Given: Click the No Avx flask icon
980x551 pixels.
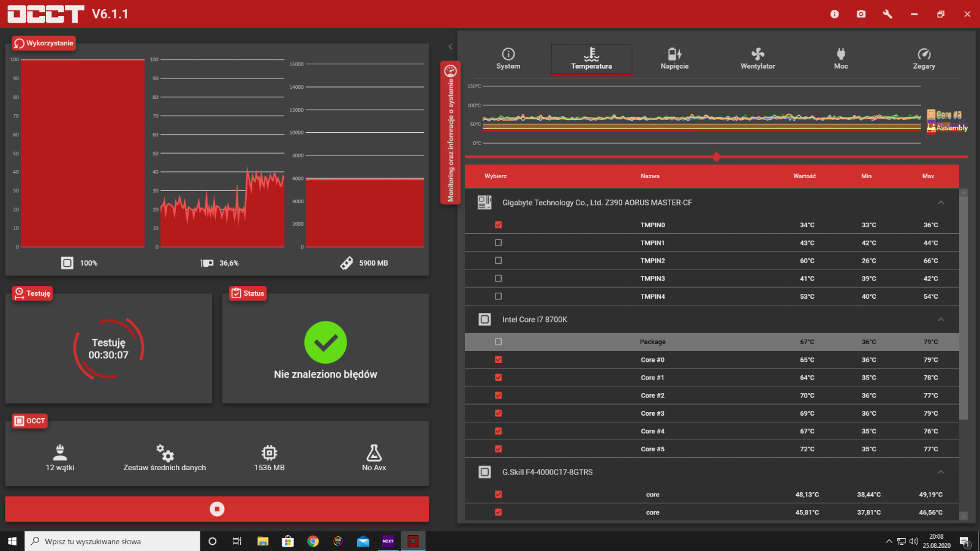Looking at the screenshot, I should (374, 452).
